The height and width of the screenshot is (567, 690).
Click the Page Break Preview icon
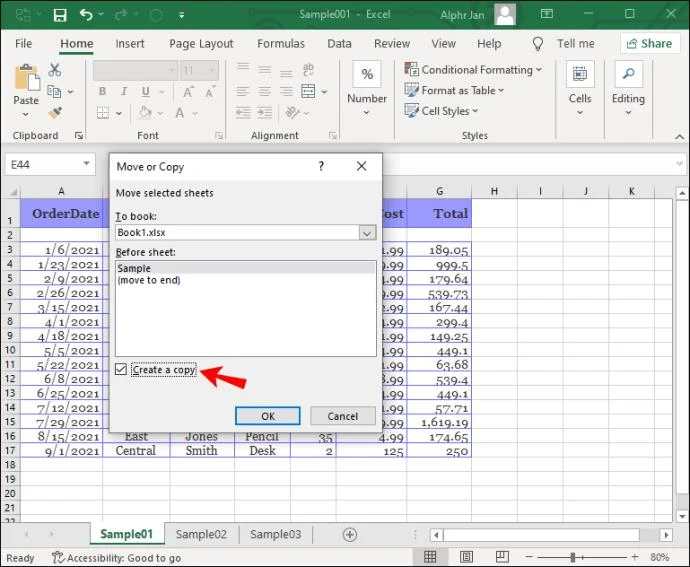502,557
